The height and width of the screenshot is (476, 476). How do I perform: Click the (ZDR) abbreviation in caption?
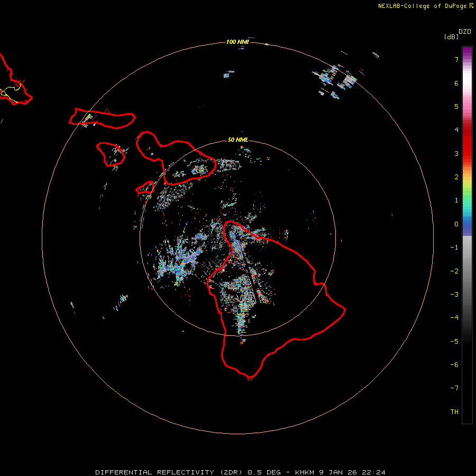point(231,472)
